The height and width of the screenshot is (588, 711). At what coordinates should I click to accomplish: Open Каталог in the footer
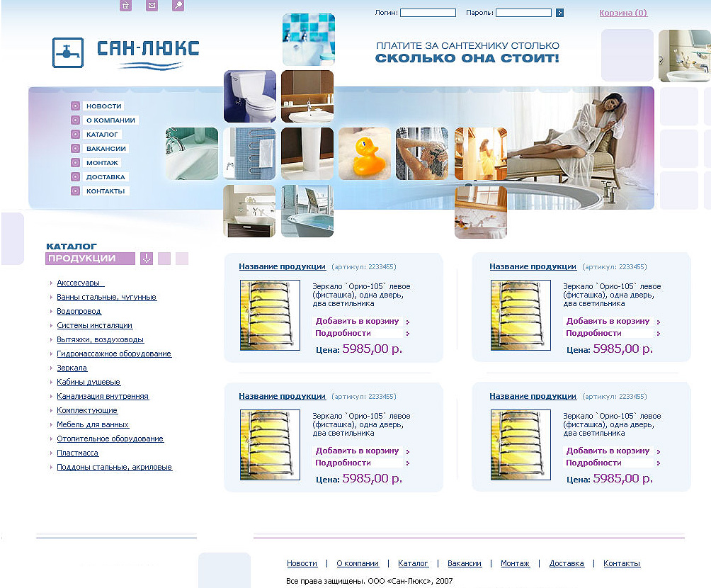click(413, 563)
